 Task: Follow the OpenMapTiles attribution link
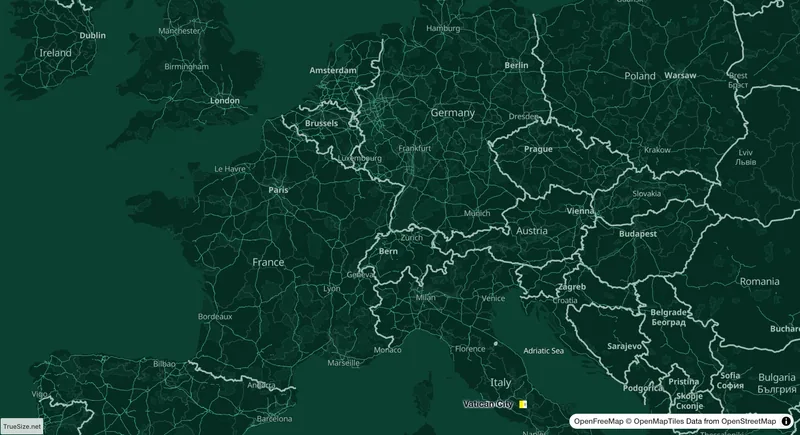[659, 421]
